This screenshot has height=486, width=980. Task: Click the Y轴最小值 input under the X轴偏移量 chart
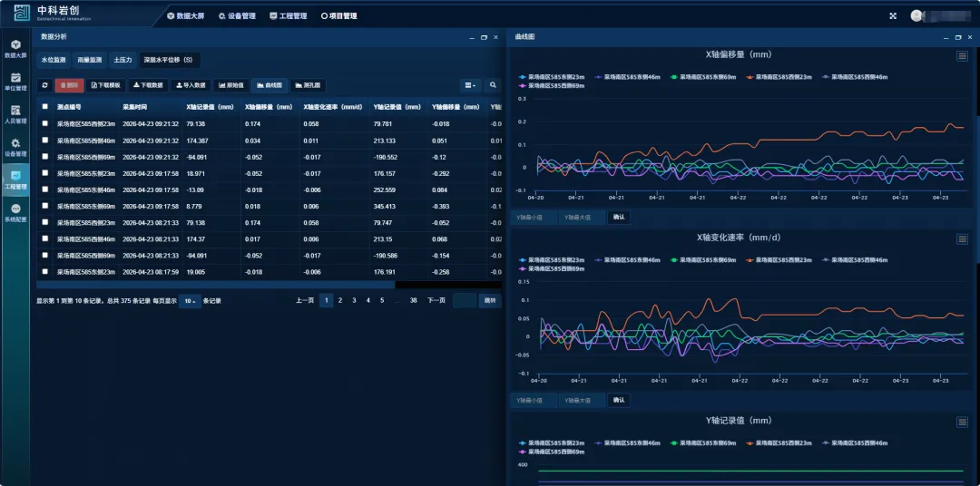(x=532, y=218)
